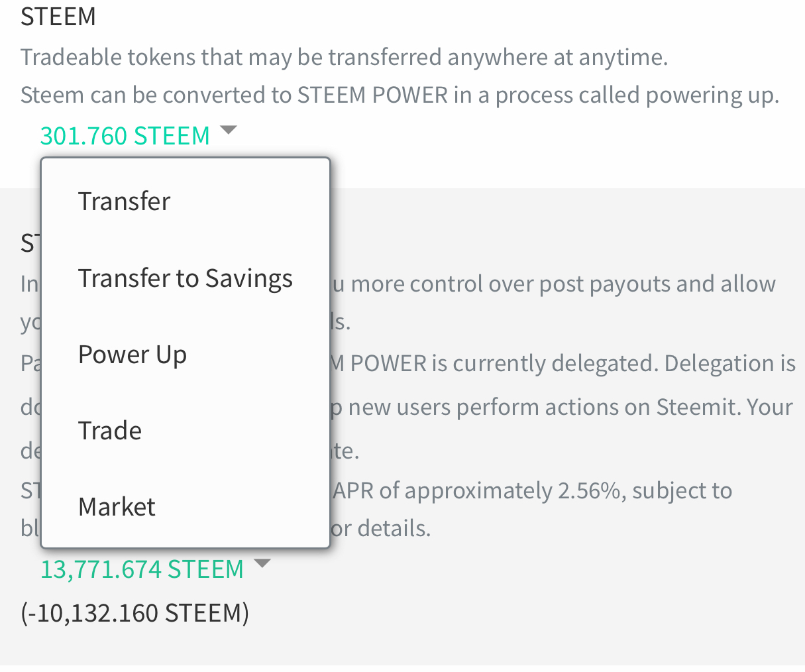The width and height of the screenshot is (805, 672).
Task: Pick Power Up in the dropdown menu
Action: pos(132,355)
